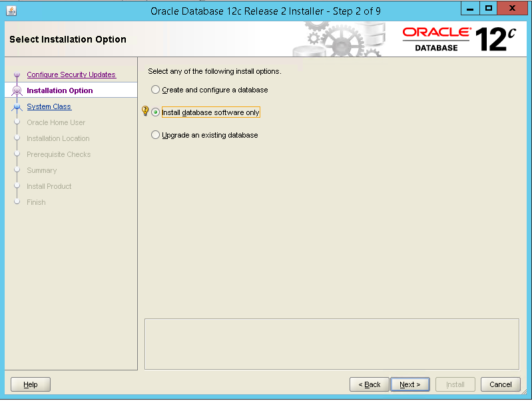Select 'Create and configure a database' radio button

coord(155,90)
